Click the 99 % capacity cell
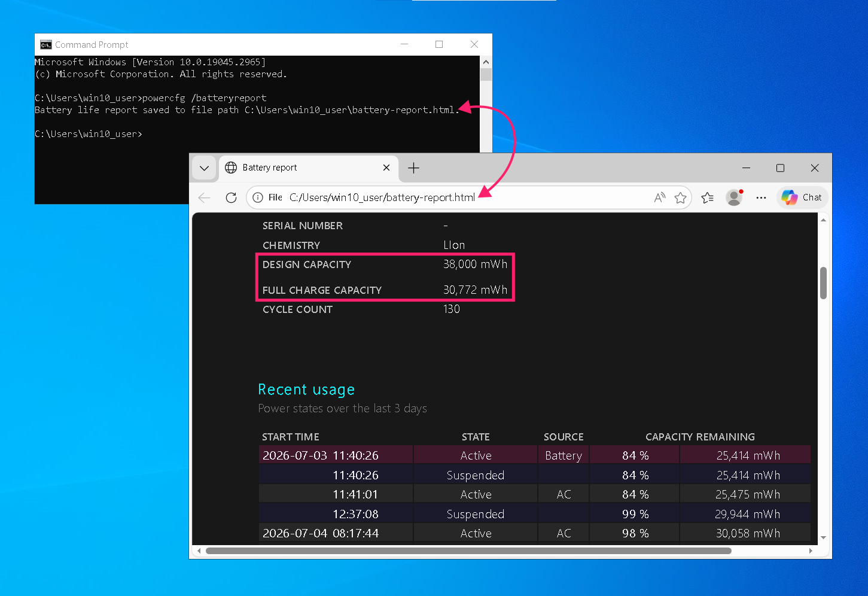The image size is (868, 596). [635, 514]
